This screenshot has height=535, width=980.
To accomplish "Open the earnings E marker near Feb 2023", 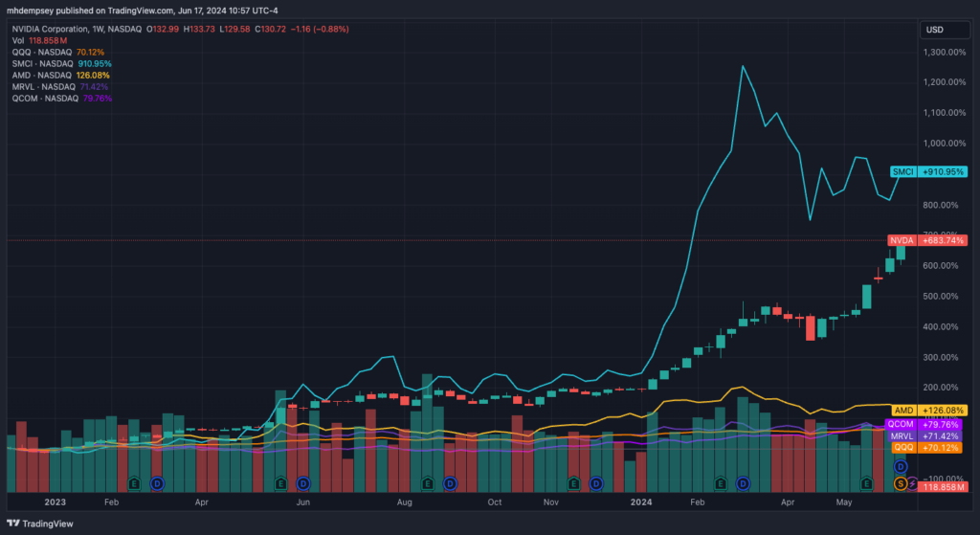I will point(134,483).
